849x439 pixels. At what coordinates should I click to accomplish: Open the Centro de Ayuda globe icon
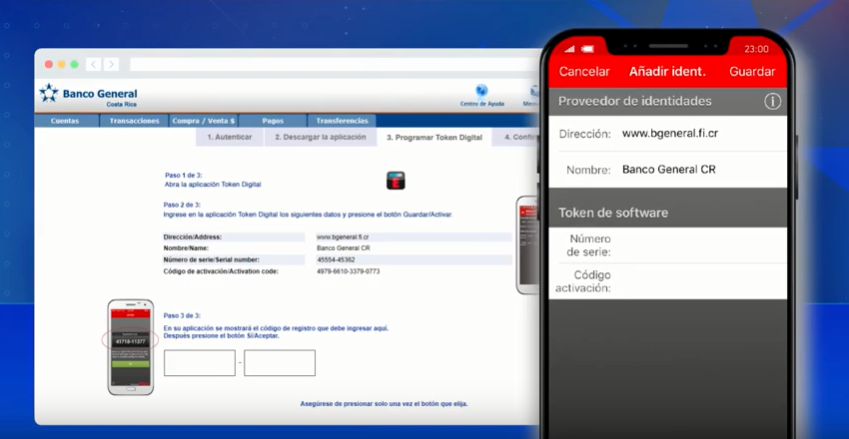click(481, 91)
